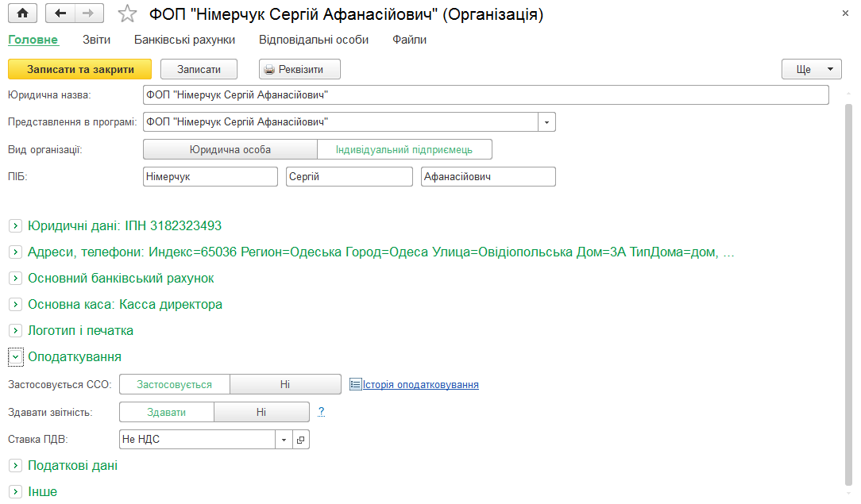This screenshot has width=861, height=504.
Task: Open the Файли tab
Action: 409,40
